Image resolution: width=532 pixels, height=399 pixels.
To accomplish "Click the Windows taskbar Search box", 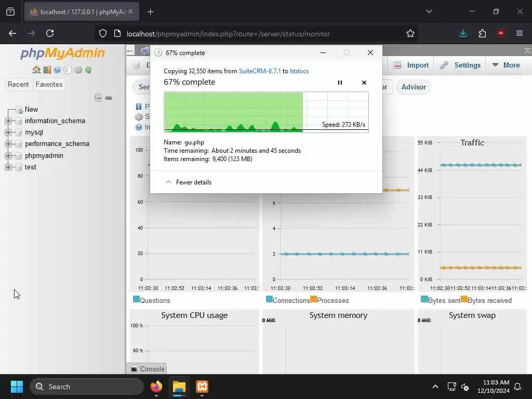I will point(87,387).
